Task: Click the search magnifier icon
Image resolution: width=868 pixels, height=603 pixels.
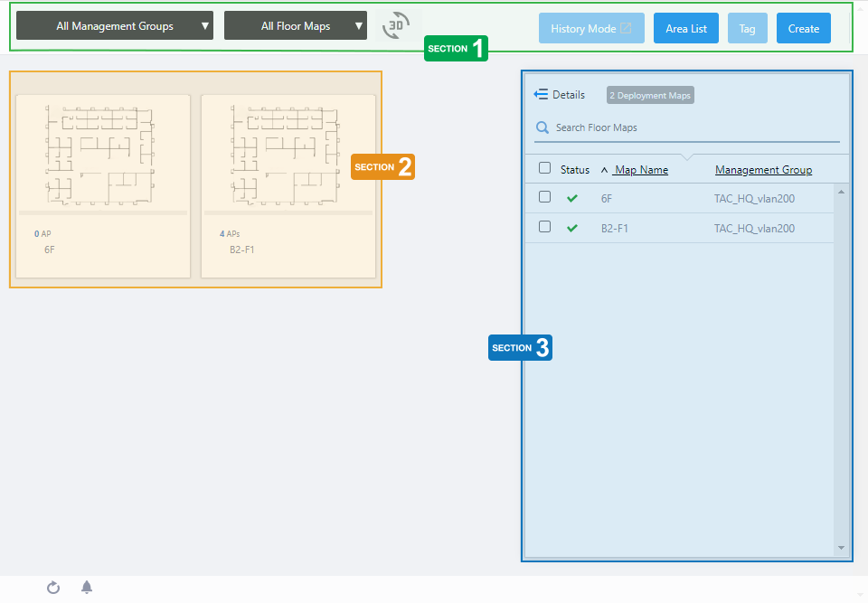Action: (542, 127)
